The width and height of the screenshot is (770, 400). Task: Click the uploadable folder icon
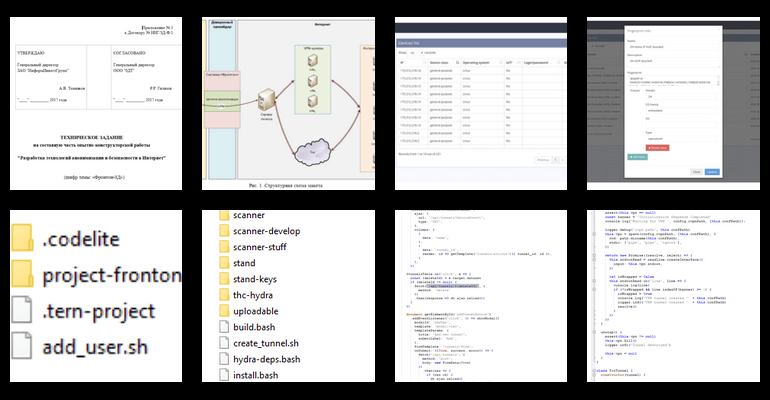[x=224, y=311]
